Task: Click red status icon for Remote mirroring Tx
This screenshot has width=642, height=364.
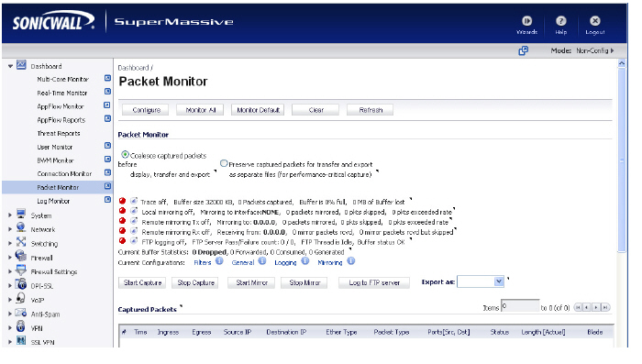Action: click(x=122, y=221)
